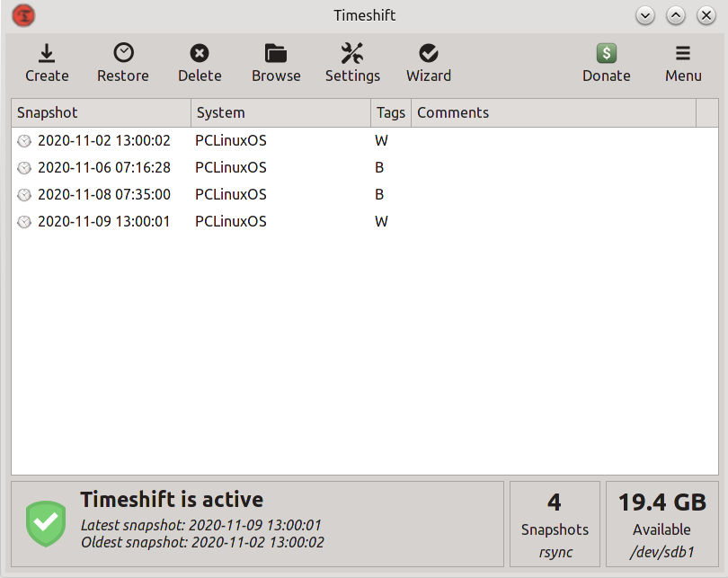This screenshot has width=728, height=578.
Task: Click PCLinuxOS in the 2020-11-06 row
Action: tap(231, 167)
